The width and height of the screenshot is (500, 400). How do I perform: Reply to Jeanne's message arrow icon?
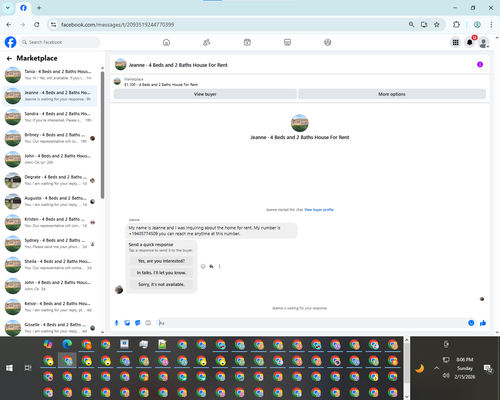tap(211, 266)
